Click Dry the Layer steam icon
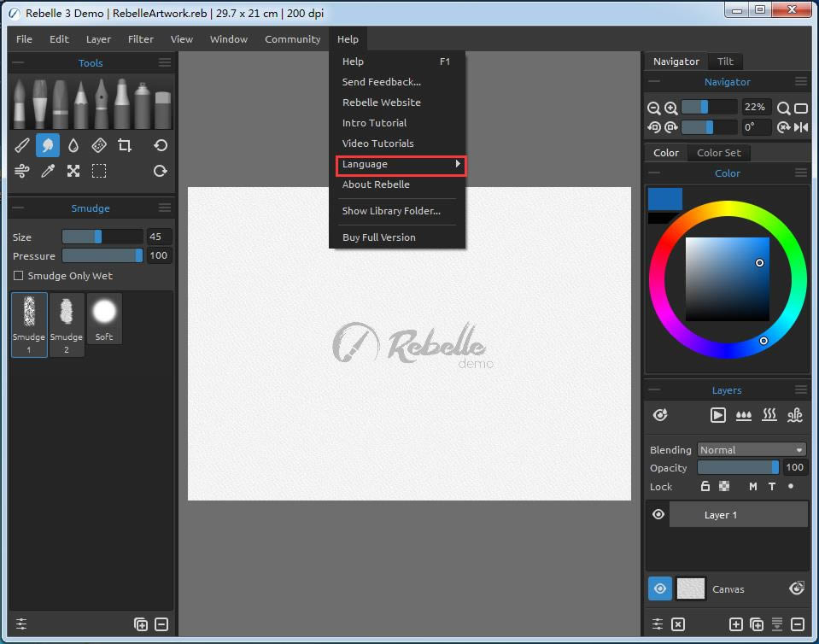 pyautogui.click(x=769, y=415)
